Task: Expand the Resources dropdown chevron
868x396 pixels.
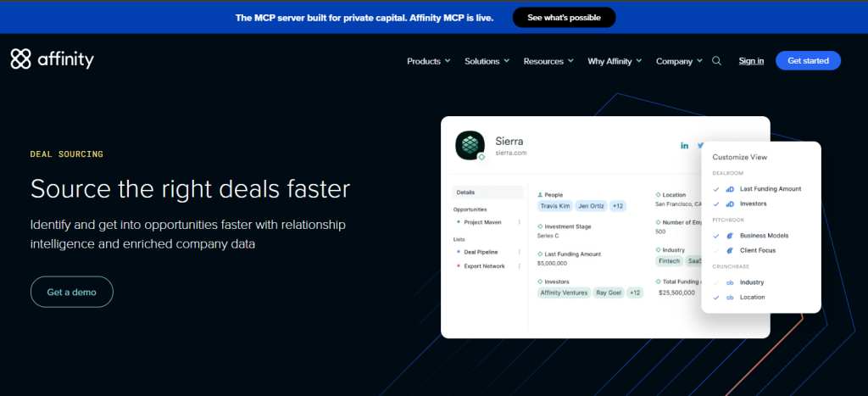Action: tap(570, 61)
